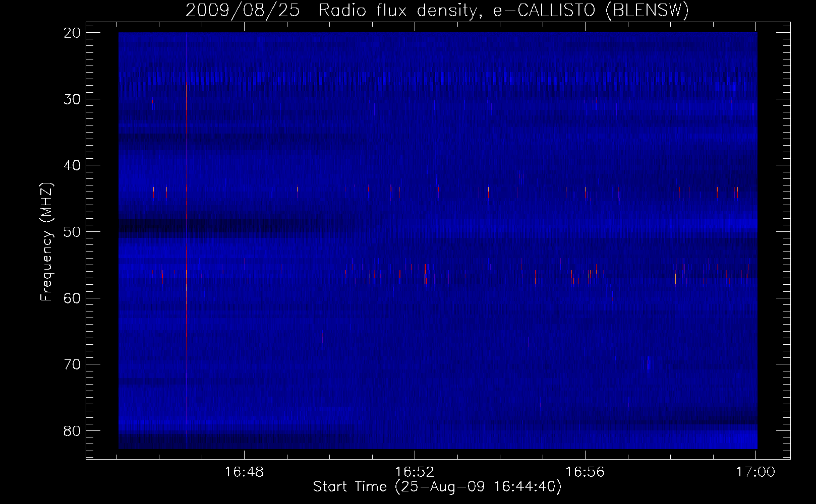Click the 70 MHz frequency label
The width and height of the screenshot is (816, 504).
click(73, 364)
